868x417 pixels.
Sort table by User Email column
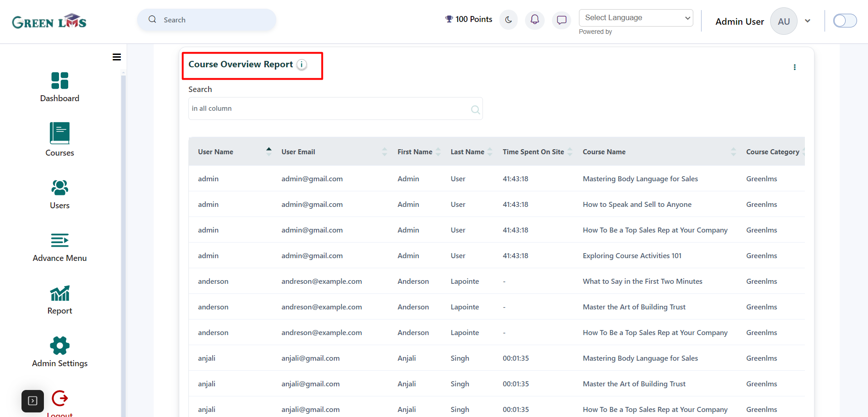385,152
